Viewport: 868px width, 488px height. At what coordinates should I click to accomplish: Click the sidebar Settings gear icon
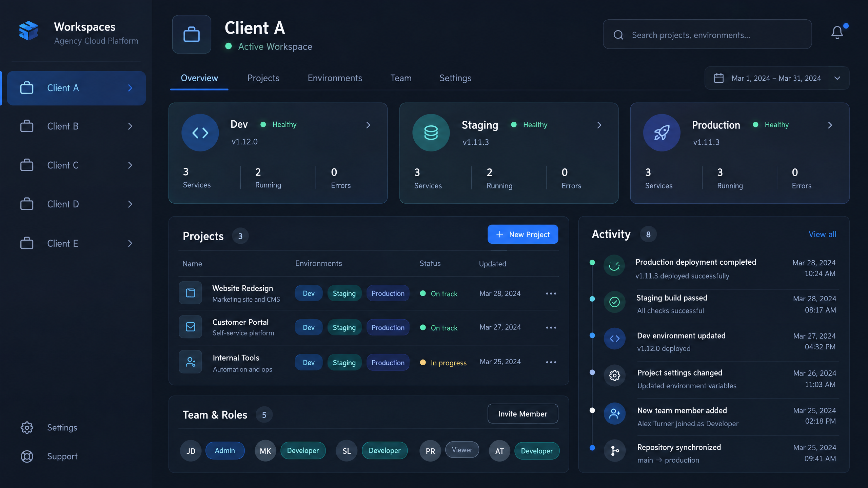point(27,427)
